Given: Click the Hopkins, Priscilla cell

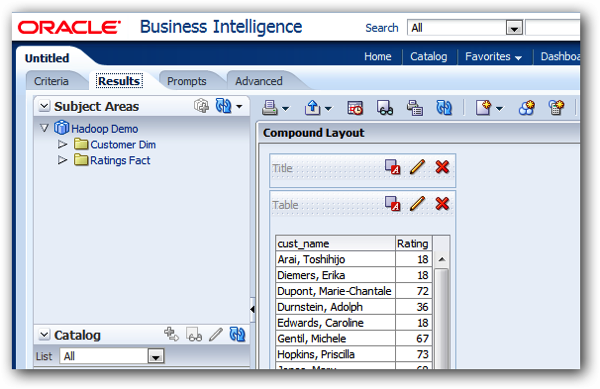Looking at the screenshot, I should pyautogui.click(x=336, y=354).
